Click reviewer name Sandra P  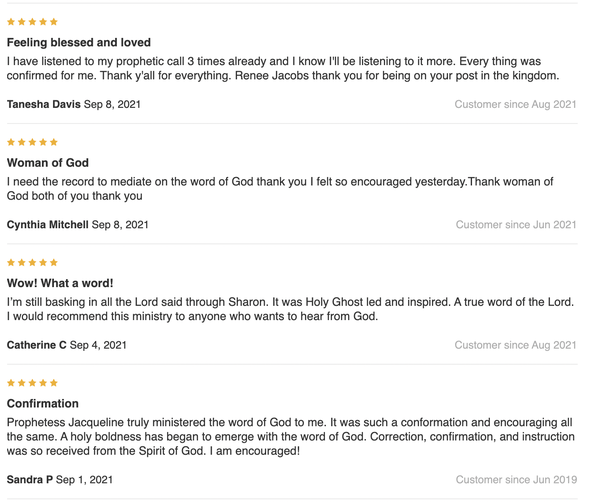tap(30, 479)
